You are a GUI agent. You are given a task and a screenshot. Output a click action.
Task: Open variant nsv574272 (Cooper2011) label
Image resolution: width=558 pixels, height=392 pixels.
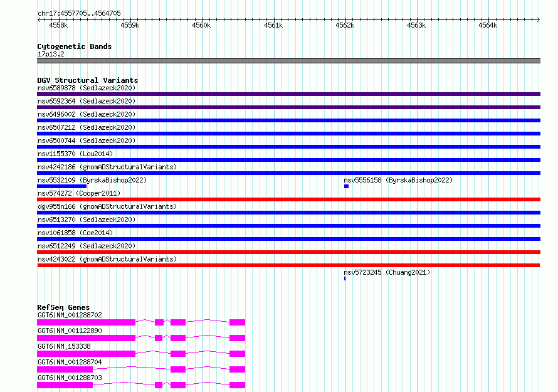[x=79, y=193]
